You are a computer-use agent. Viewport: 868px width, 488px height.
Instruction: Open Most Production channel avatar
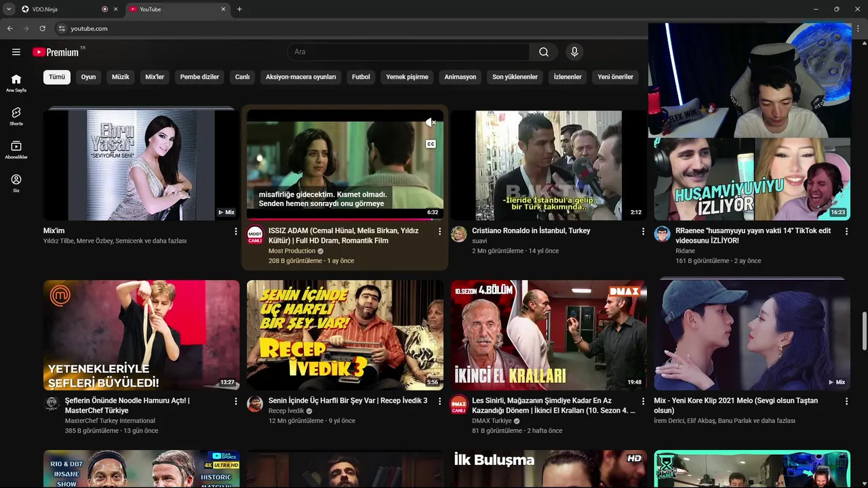(255, 235)
